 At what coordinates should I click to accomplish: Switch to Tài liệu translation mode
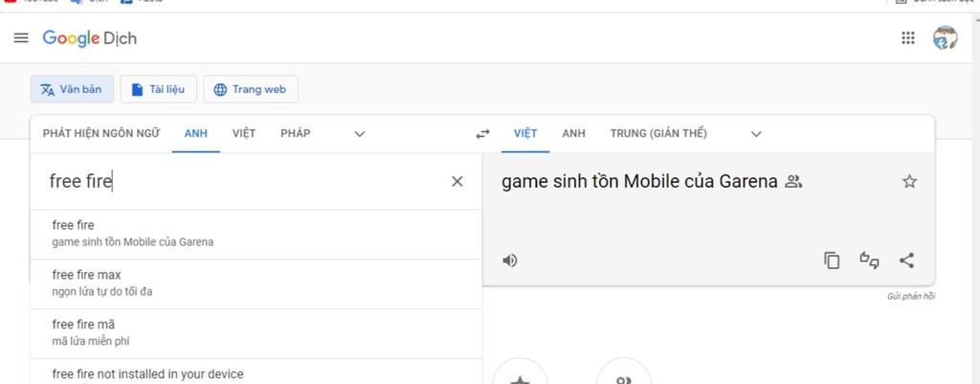pyautogui.click(x=158, y=90)
